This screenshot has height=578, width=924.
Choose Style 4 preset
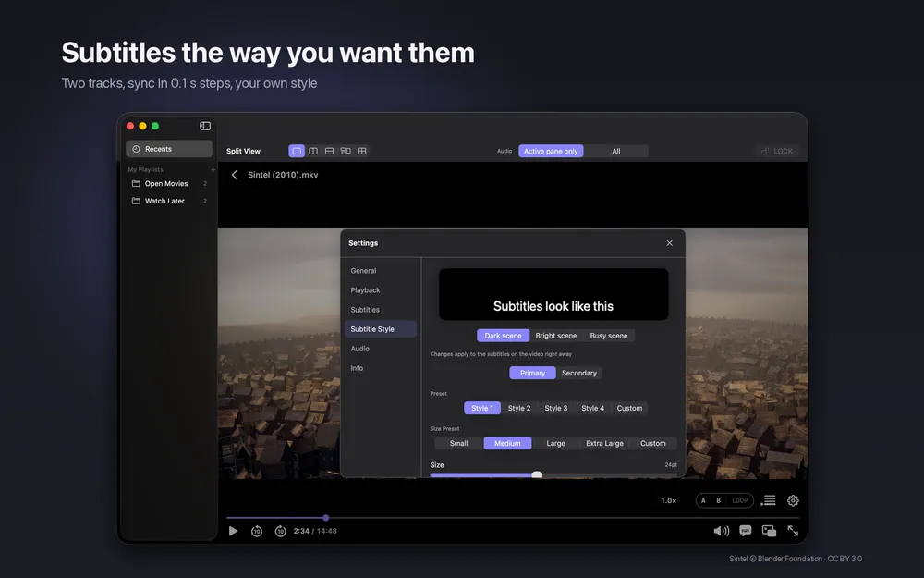point(593,408)
